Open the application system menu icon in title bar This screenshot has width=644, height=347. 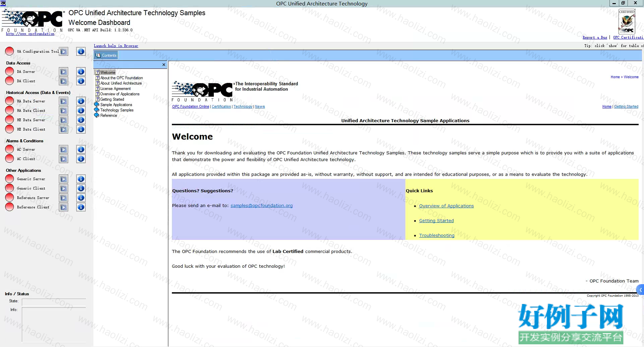click(3, 3)
